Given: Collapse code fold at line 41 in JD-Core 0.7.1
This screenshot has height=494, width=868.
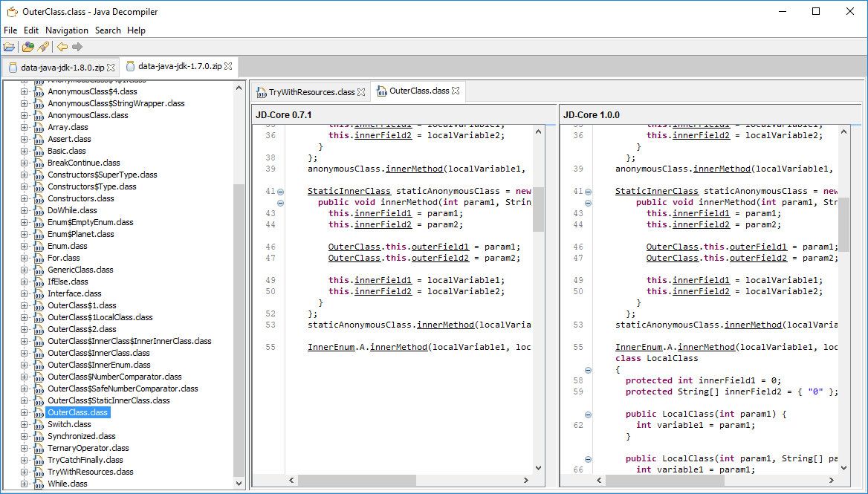Looking at the screenshot, I should pyautogui.click(x=280, y=192).
